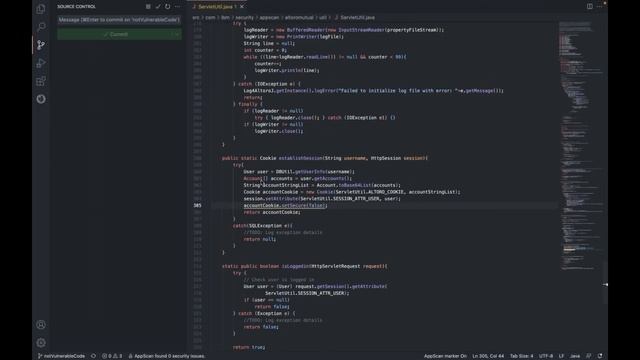This screenshot has height=360, width=640.
Task: Click line number 305 in the gutter
Action: click(198, 205)
